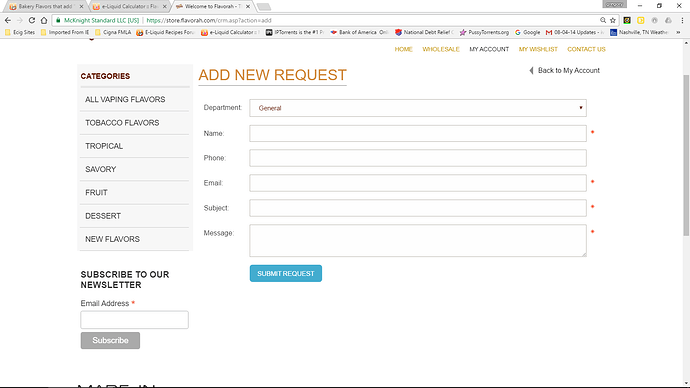Open the Nashville, TN Weather bookmark
Image resolution: width=690 pixels, height=388 pixels.
639,32
